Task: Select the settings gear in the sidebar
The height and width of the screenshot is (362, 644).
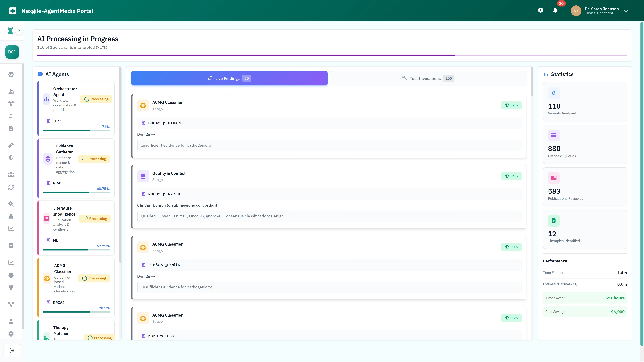Action: click(x=11, y=334)
